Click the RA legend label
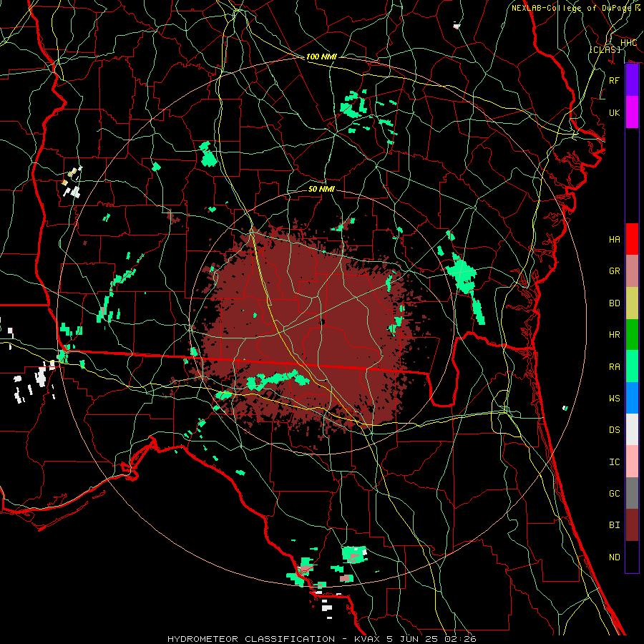 pyautogui.click(x=615, y=366)
